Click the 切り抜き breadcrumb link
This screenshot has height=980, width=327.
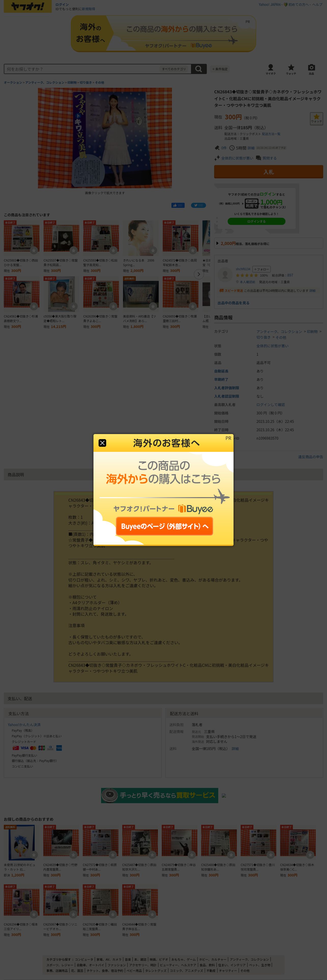pyautogui.click(x=86, y=82)
